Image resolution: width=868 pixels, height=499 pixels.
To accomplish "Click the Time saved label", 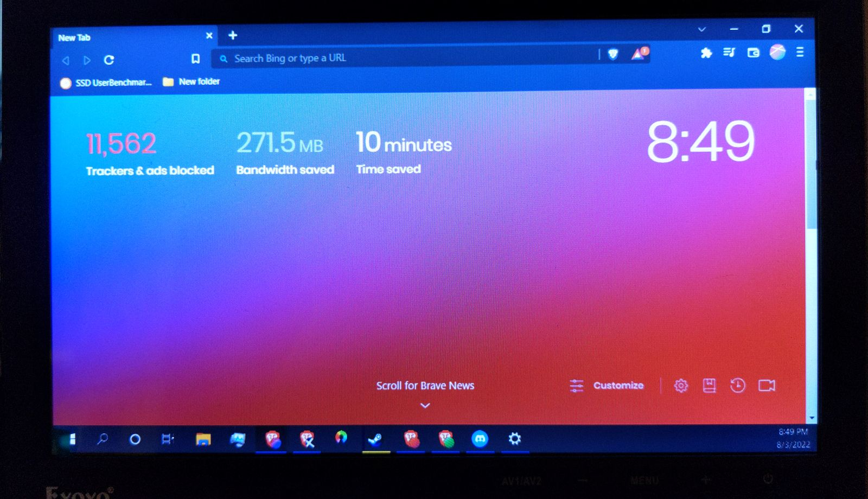I will coord(388,169).
